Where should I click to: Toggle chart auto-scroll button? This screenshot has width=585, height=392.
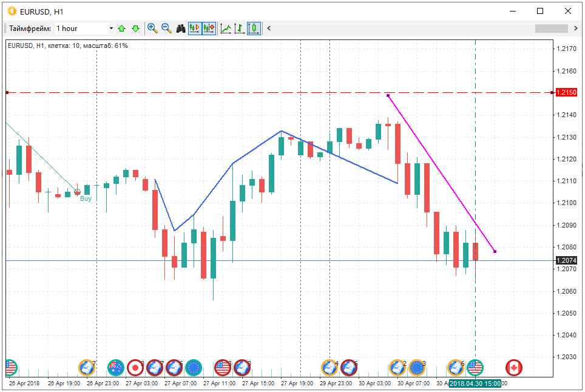click(195, 29)
